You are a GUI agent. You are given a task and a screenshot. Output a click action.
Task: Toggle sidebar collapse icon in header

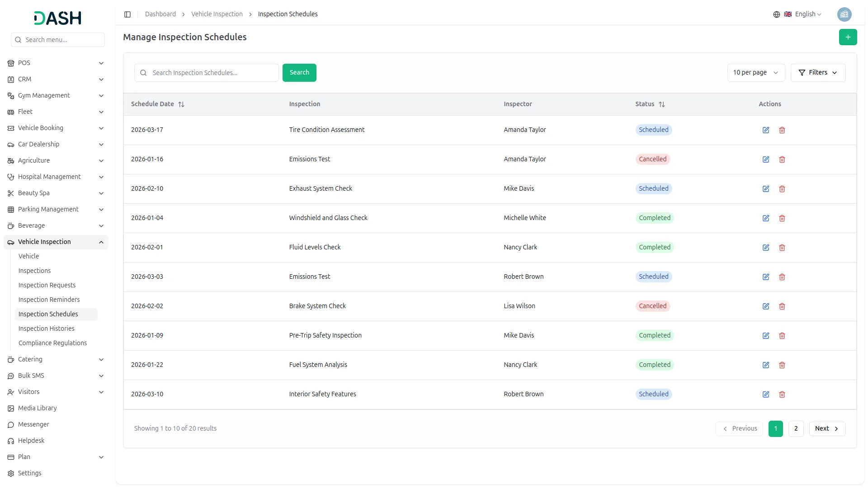pyautogui.click(x=127, y=14)
